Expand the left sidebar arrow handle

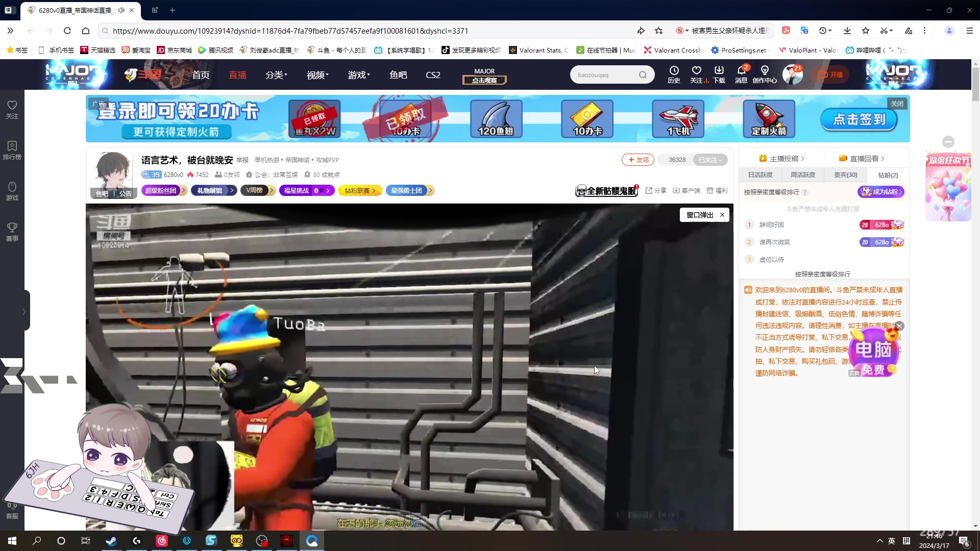pyautogui.click(x=24, y=311)
